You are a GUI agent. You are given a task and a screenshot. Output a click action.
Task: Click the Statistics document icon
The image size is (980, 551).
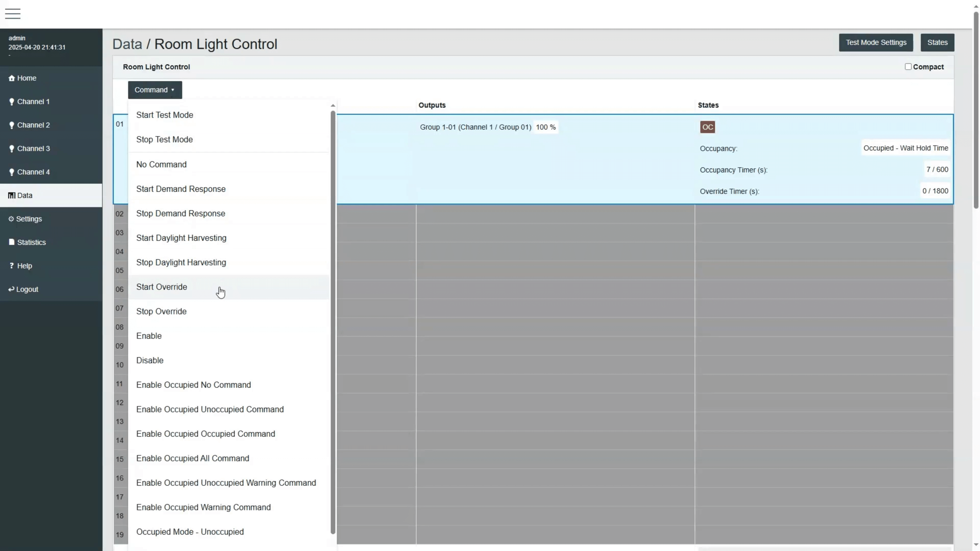11,242
